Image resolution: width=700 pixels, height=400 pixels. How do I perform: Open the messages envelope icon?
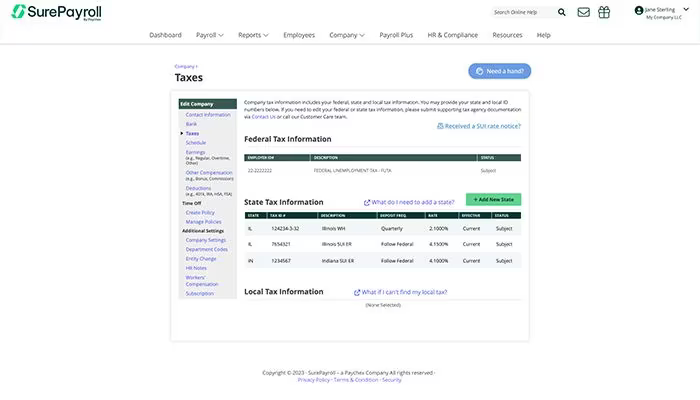coord(583,12)
